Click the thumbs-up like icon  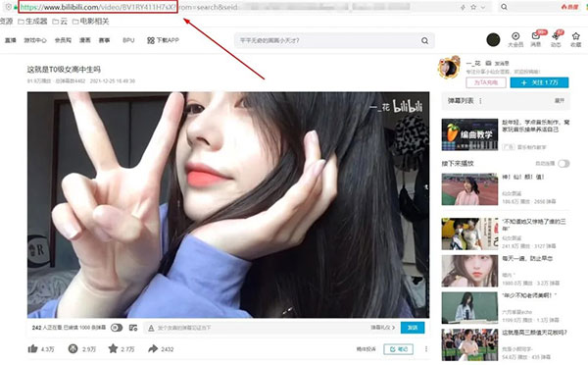click(32, 349)
